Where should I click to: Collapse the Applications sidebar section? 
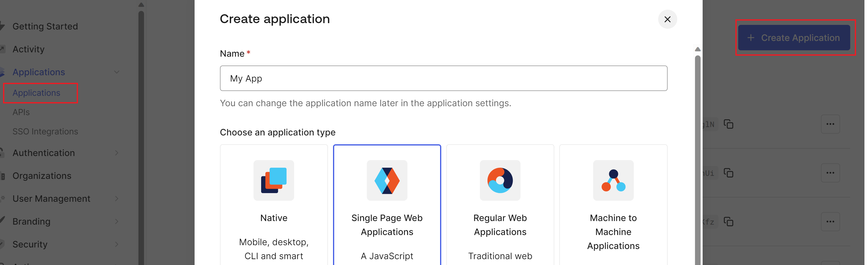tap(117, 72)
